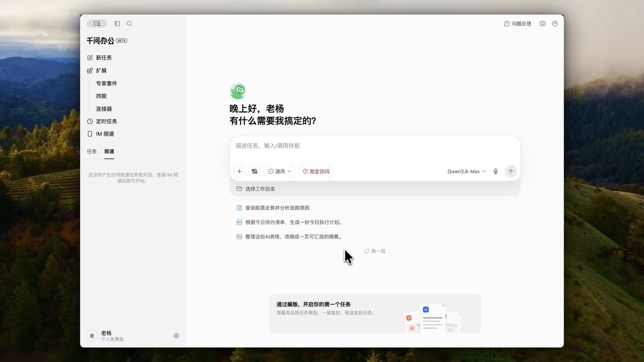The image size is (644, 362).
Task: Open the 通过模版 template banner
Action: (375, 313)
